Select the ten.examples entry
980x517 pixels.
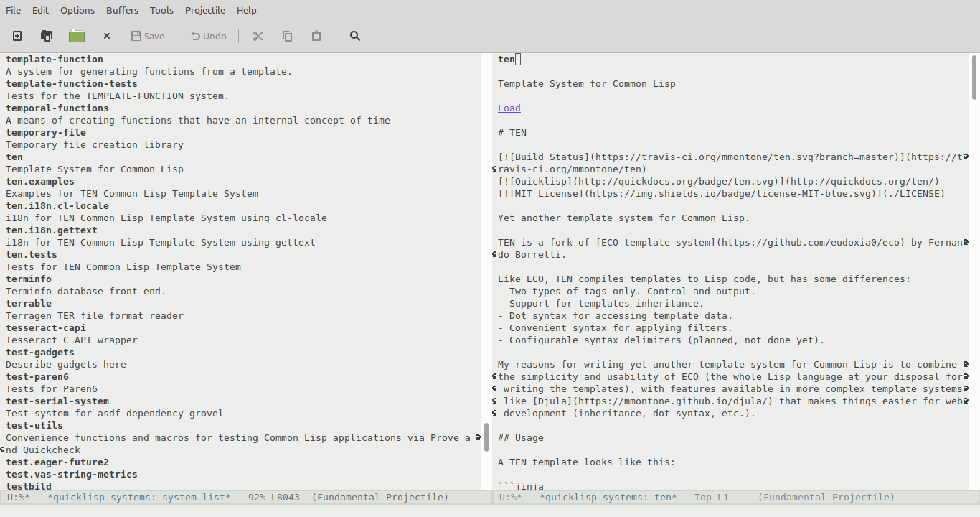40,182
